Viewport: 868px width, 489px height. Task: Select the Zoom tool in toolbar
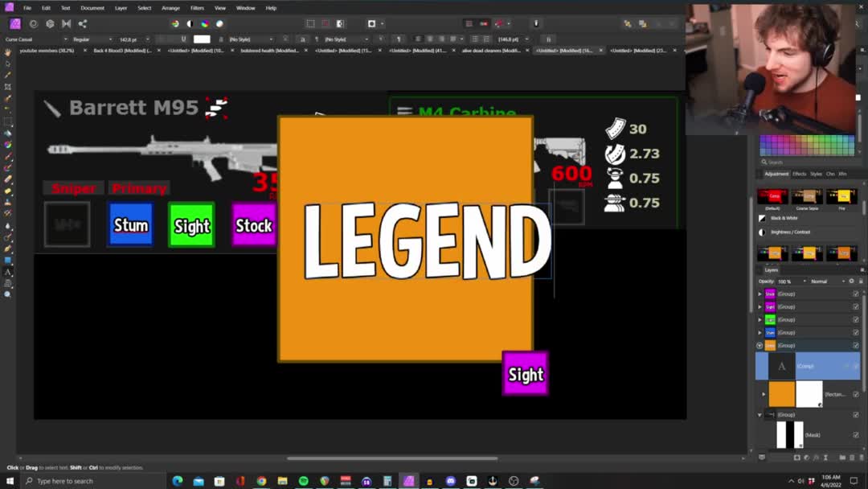tap(8, 294)
